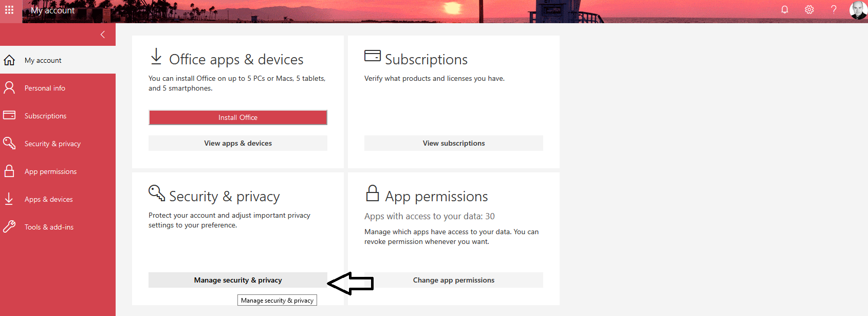Click the Tools & add-ins wrench icon
Viewport: 868px width, 316px height.
(x=9, y=226)
